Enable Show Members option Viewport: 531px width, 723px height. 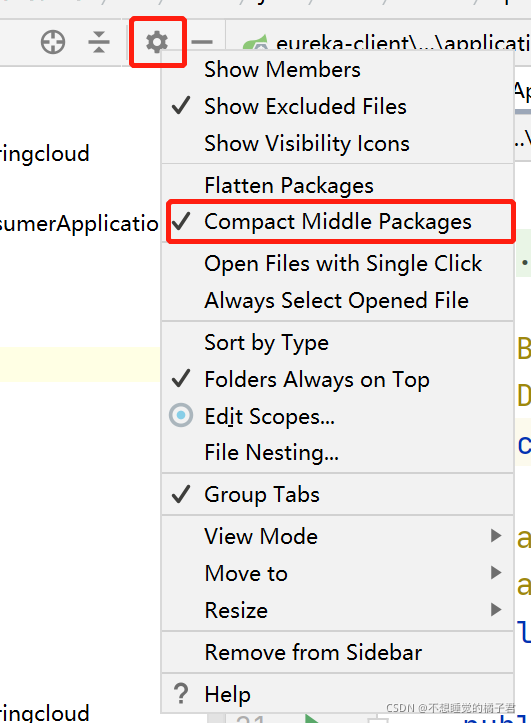(337, 70)
